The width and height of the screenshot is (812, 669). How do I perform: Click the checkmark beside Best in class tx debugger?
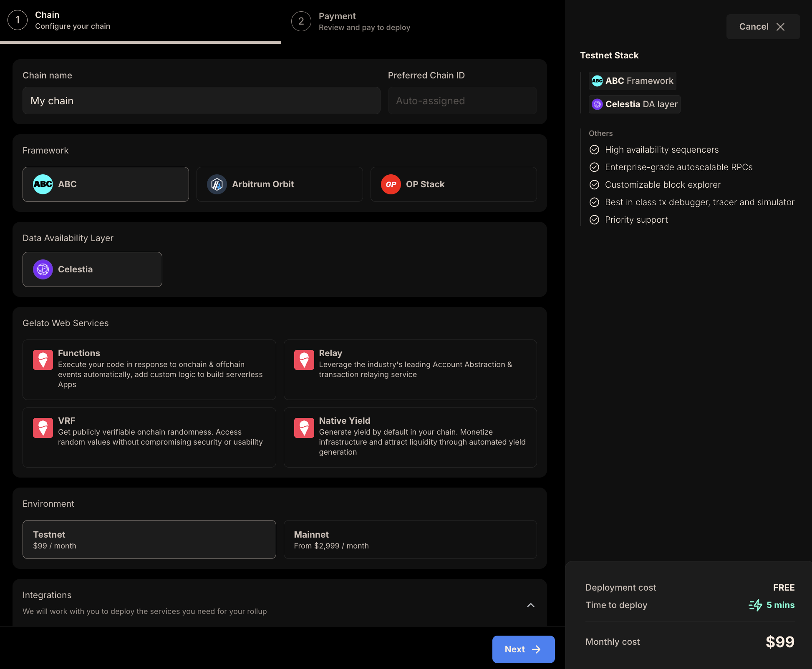click(594, 202)
